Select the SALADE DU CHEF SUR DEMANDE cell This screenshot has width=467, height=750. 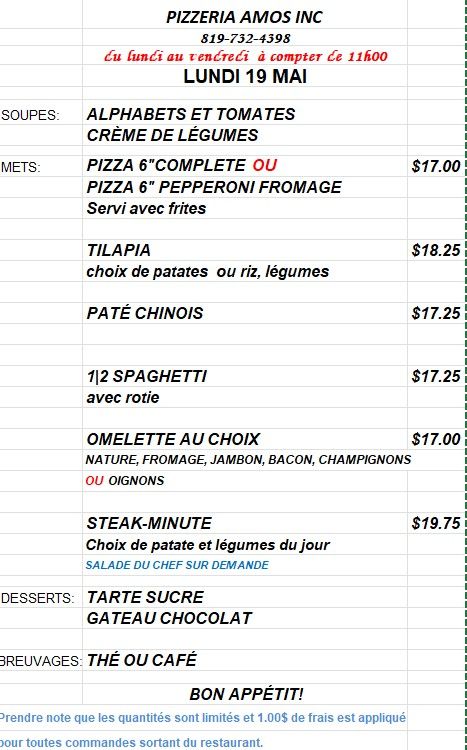[x=245, y=565]
